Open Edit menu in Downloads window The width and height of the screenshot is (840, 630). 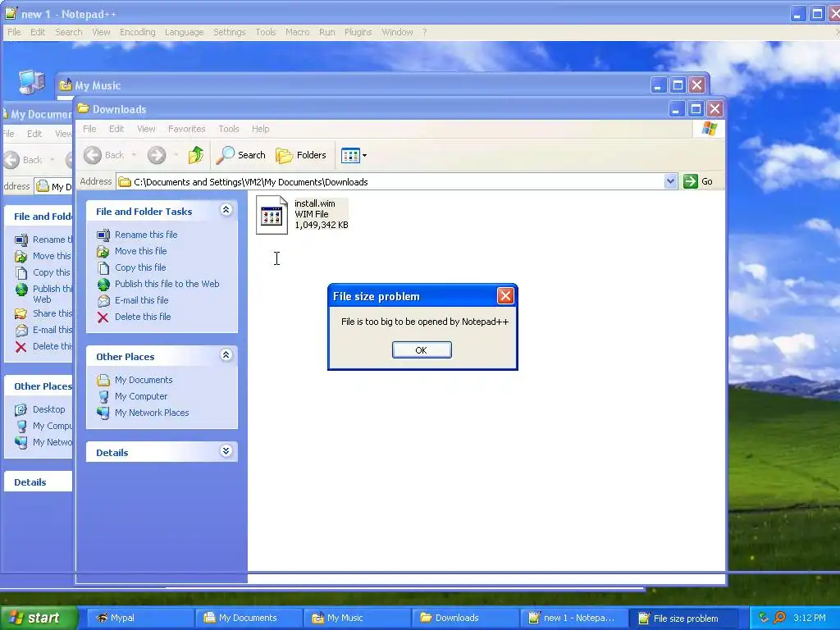pyautogui.click(x=116, y=129)
